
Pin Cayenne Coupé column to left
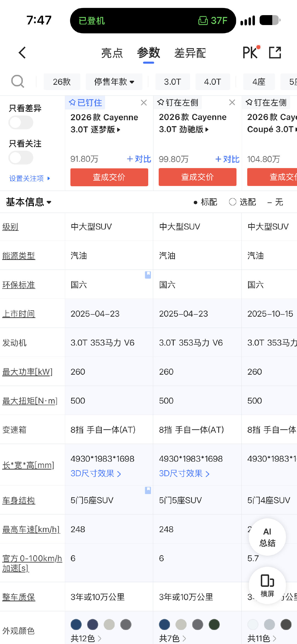click(x=266, y=103)
